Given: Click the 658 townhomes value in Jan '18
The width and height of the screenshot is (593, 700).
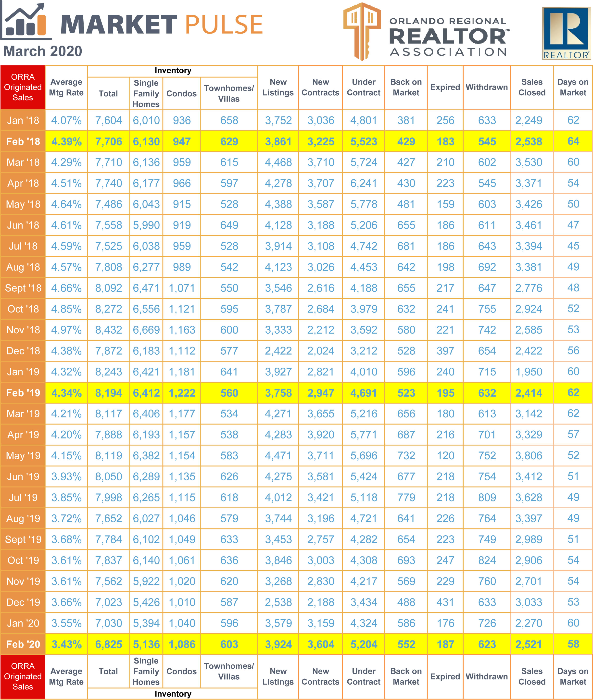Looking at the screenshot, I should (x=229, y=120).
